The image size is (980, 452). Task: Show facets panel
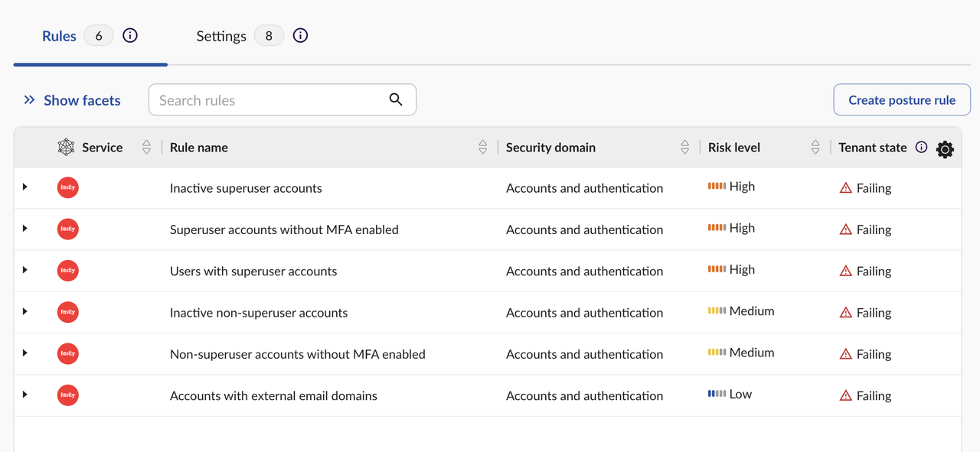pyautogui.click(x=72, y=100)
